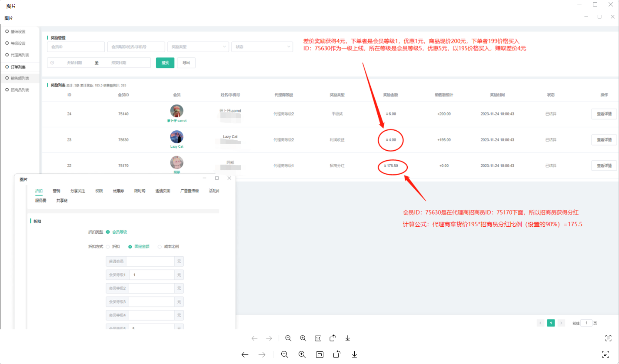
Task: Click the 会员ID search input field
Action: click(76, 47)
